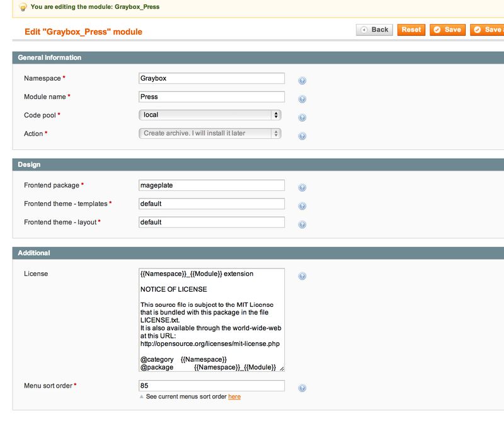Click help icon beside Frontend theme templates

tap(302, 206)
